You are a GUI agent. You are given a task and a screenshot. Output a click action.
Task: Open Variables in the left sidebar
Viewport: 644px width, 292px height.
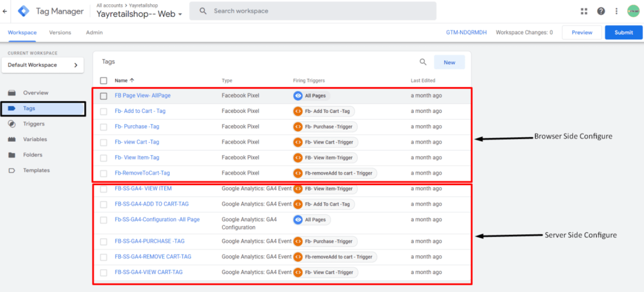tap(35, 139)
